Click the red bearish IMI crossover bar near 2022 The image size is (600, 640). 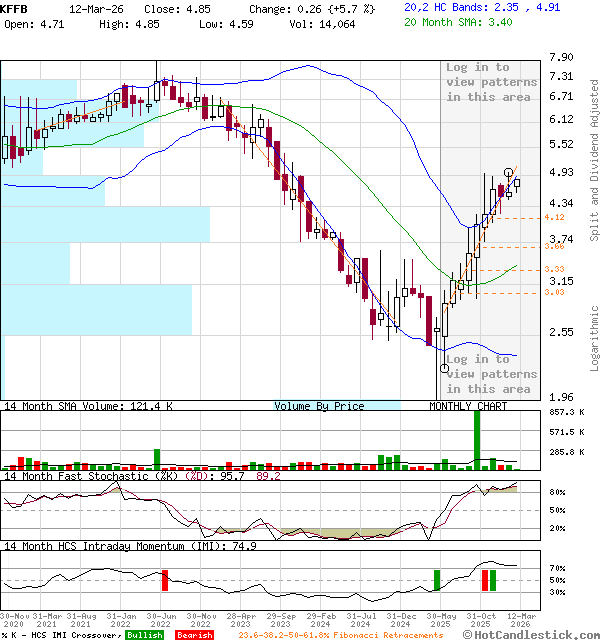coord(164,580)
